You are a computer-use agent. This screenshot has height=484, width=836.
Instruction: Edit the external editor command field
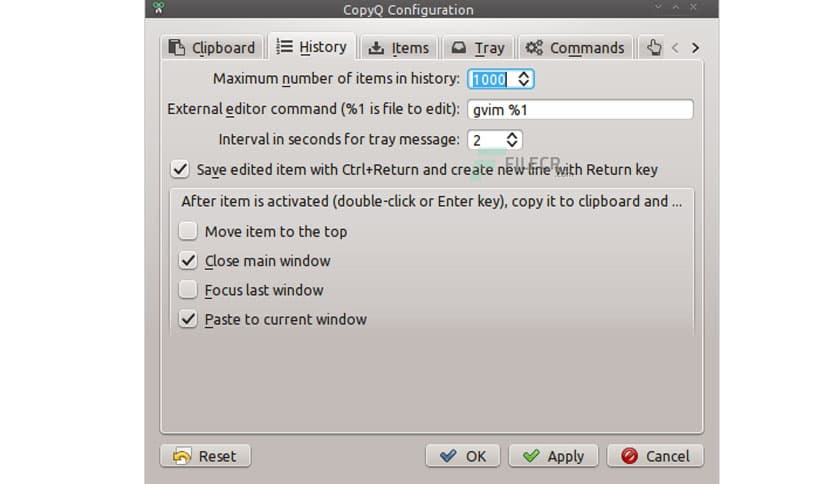click(x=580, y=110)
